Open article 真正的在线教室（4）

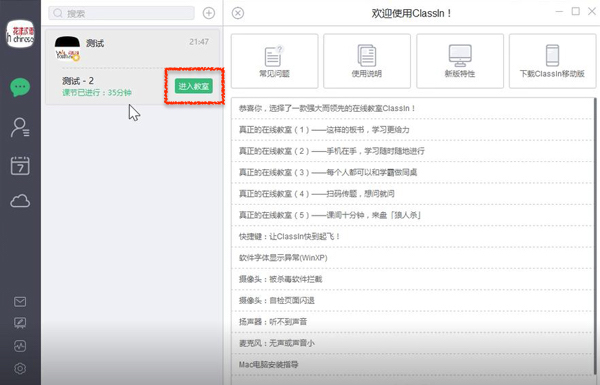(412, 194)
